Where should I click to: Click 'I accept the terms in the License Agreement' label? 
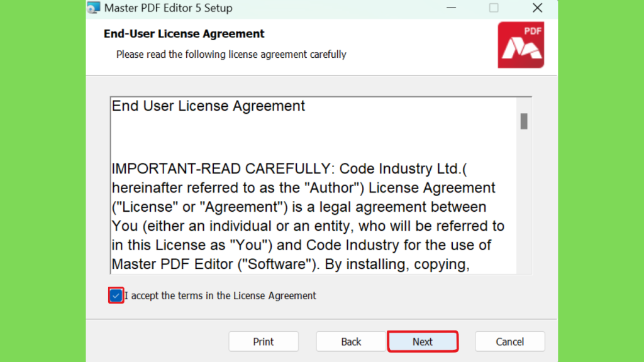[220, 295]
